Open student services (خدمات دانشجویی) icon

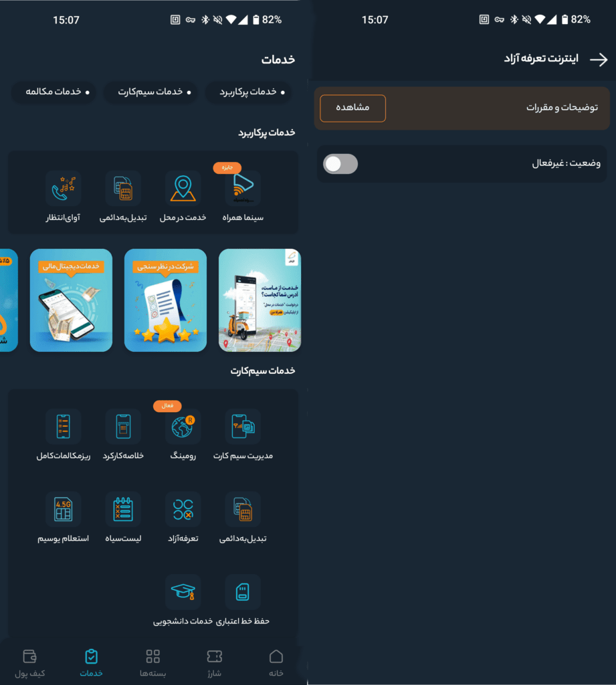click(x=183, y=593)
